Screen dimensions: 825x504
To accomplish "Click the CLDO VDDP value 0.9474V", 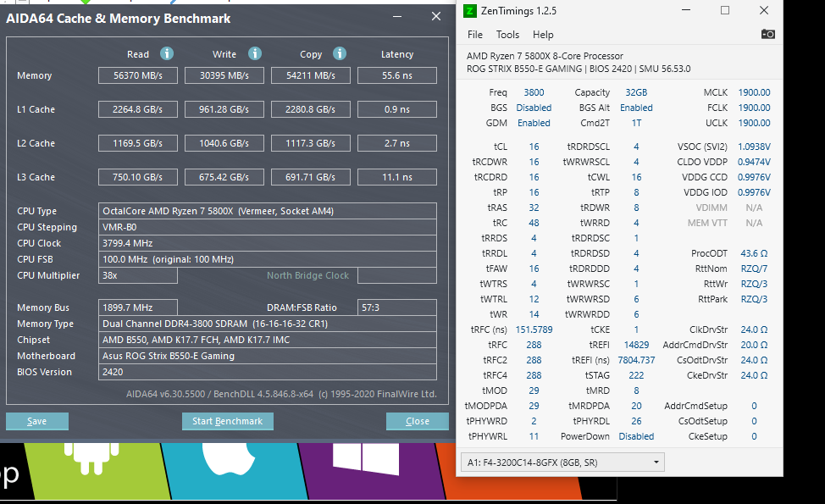I will point(754,162).
